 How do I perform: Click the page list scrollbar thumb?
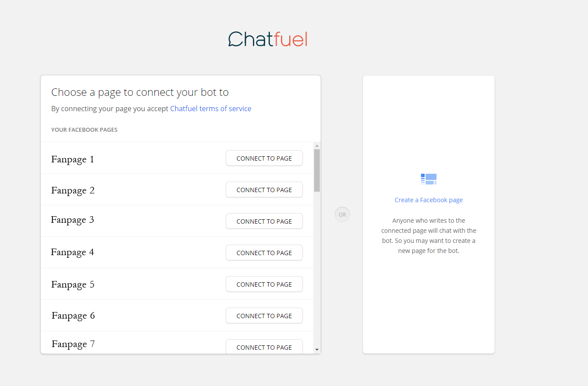click(317, 170)
